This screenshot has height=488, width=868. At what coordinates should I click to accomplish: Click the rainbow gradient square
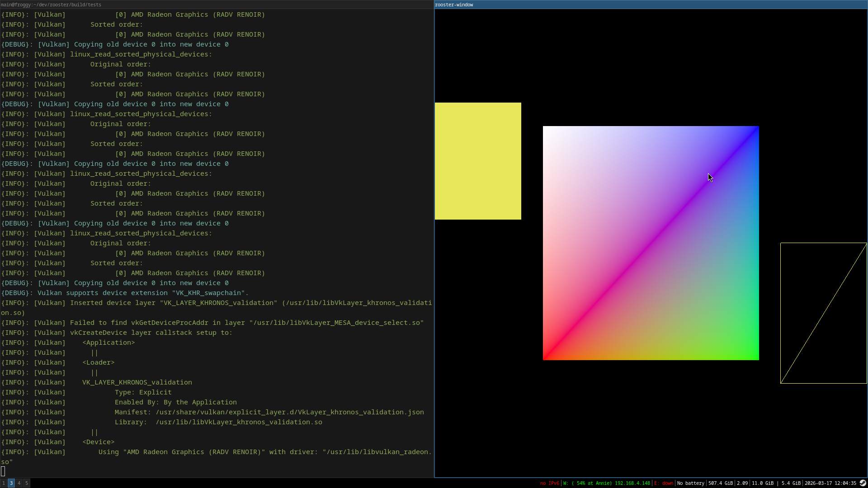pyautogui.click(x=651, y=243)
